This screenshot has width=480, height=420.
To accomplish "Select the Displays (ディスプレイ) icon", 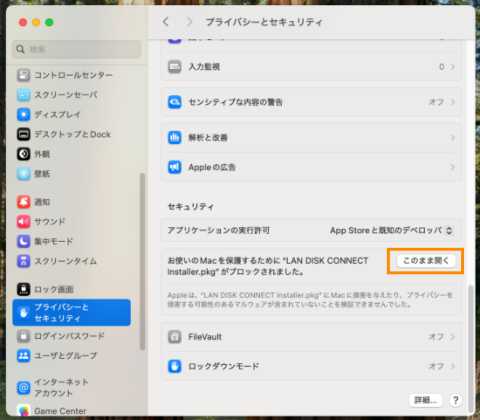I will (x=23, y=114).
